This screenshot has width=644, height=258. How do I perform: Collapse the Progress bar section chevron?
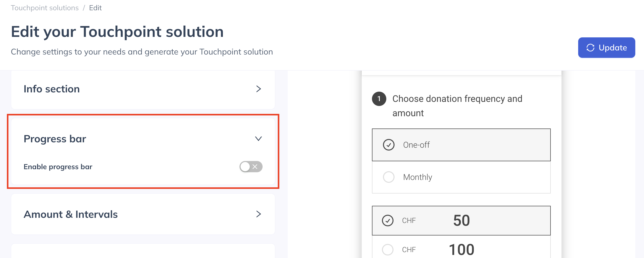click(x=258, y=138)
